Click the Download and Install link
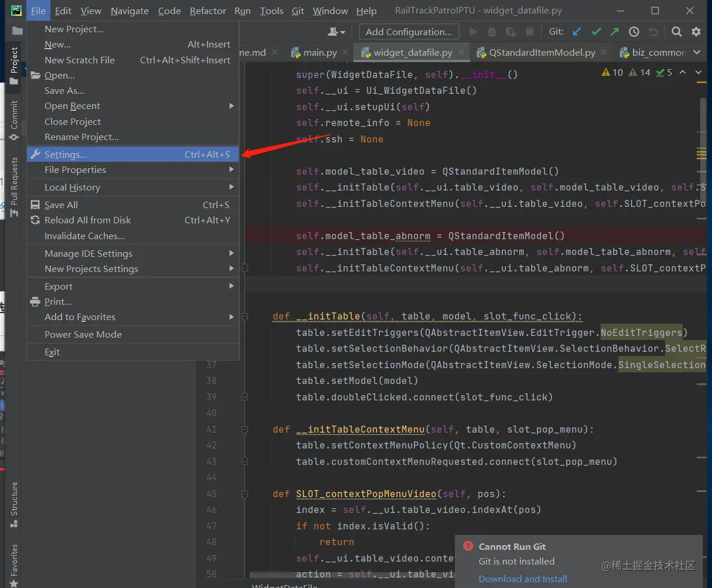Viewport: 712px width, 588px height. pyautogui.click(x=523, y=579)
